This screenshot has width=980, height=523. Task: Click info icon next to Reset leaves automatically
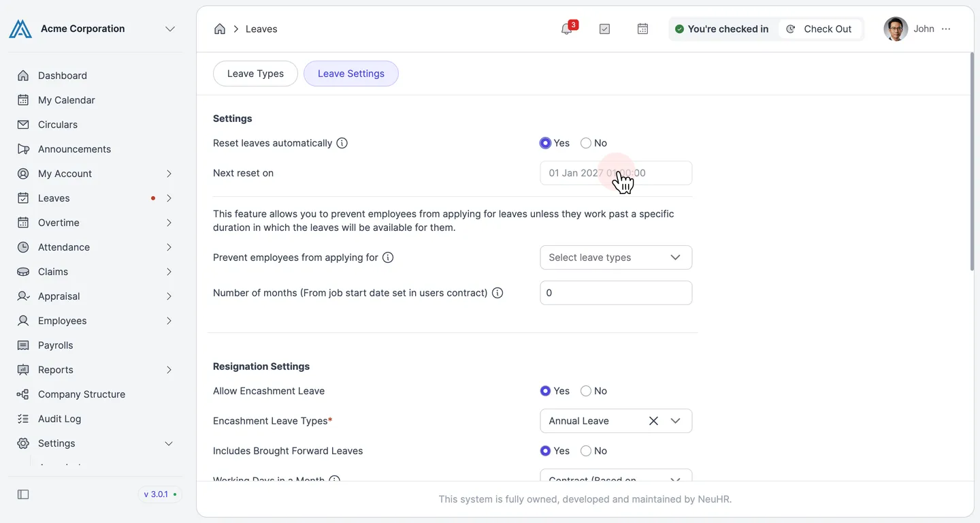point(342,143)
